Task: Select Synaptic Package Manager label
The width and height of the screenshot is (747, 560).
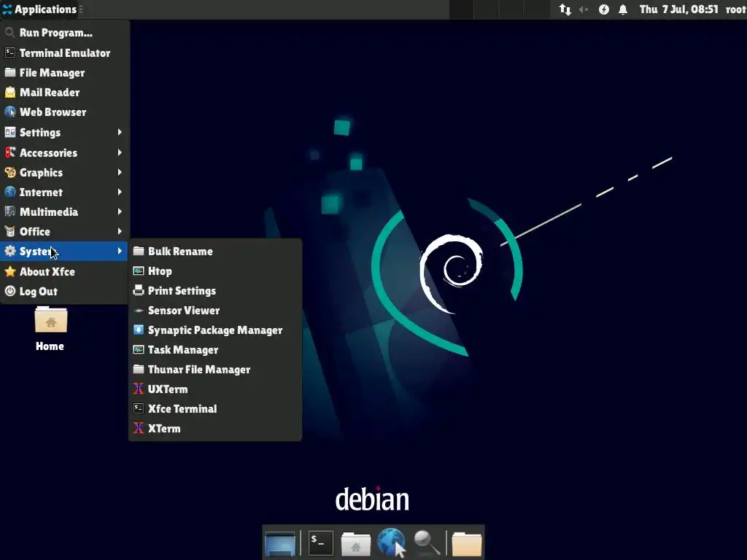Action: (x=215, y=330)
